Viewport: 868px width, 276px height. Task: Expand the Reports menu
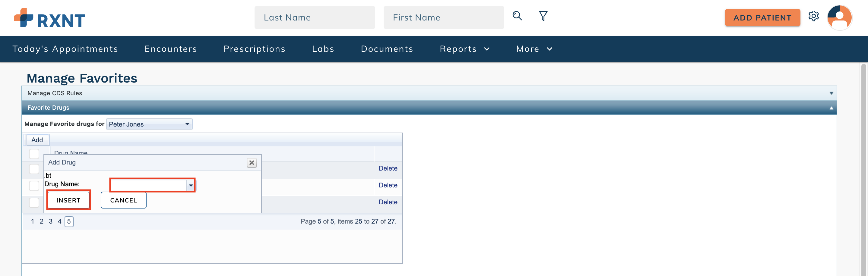465,49
